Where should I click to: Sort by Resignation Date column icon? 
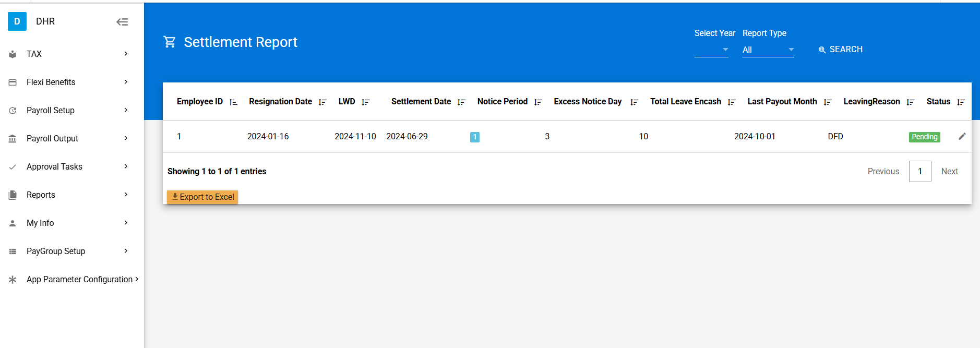(x=322, y=102)
